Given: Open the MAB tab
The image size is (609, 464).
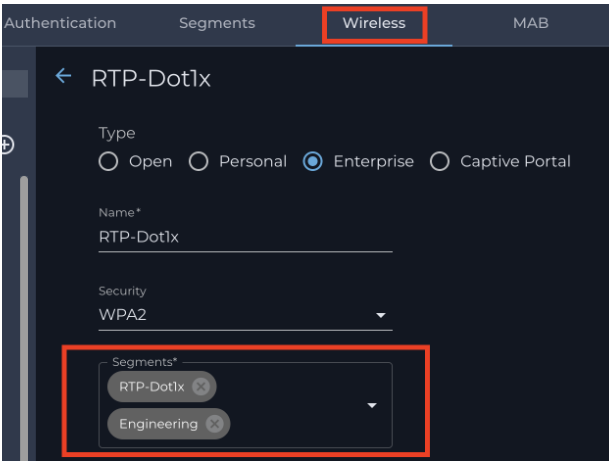Looking at the screenshot, I should click(x=531, y=23).
